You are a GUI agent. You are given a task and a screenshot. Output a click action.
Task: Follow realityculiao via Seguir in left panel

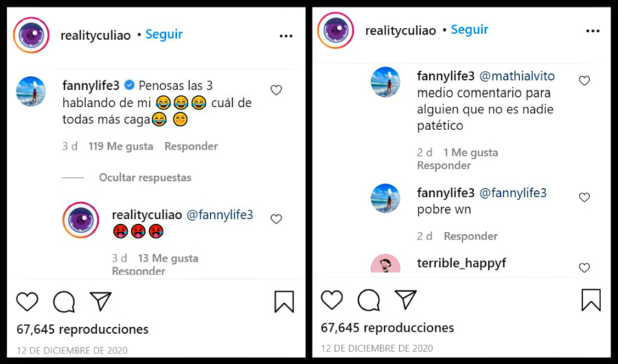[x=164, y=34]
